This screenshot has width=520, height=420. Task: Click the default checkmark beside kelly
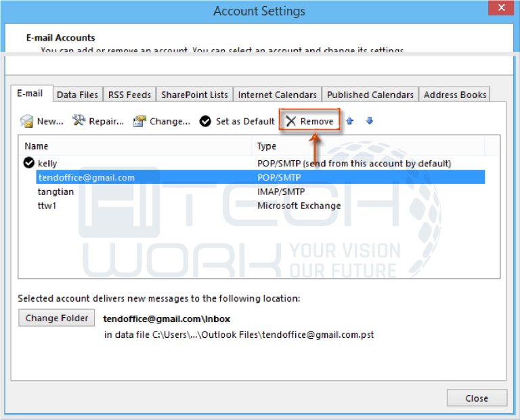29,162
